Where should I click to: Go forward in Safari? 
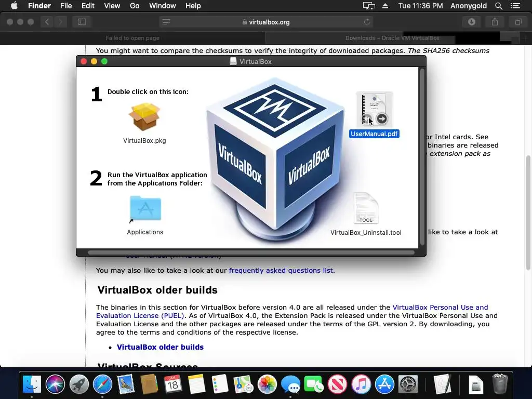[x=60, y=22]
